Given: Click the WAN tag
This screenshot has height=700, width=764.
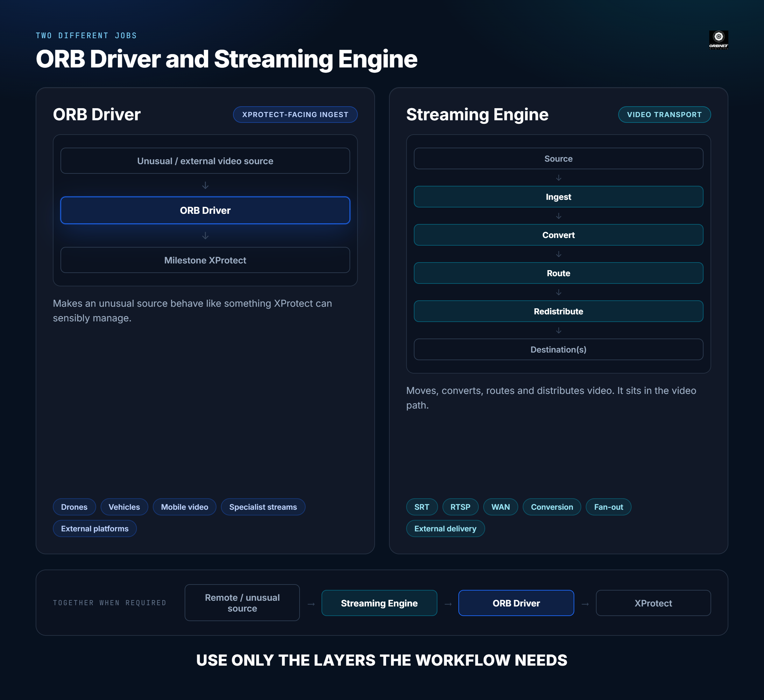Looking at the screenshot, I should pos(501,507).
